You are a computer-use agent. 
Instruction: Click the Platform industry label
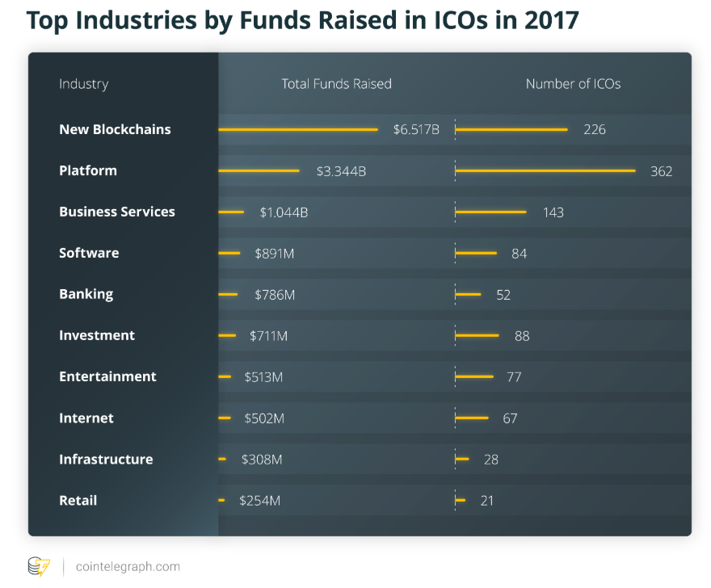(88, 170)
